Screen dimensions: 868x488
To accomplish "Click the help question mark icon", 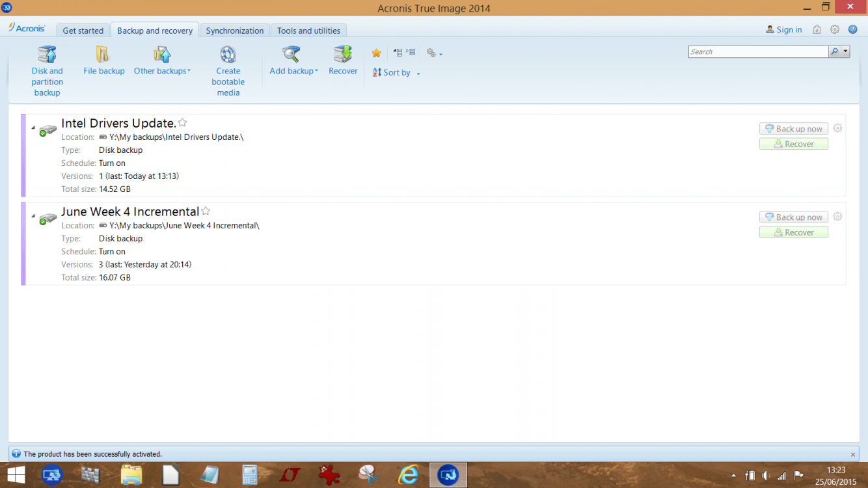I will pos(852,30).
